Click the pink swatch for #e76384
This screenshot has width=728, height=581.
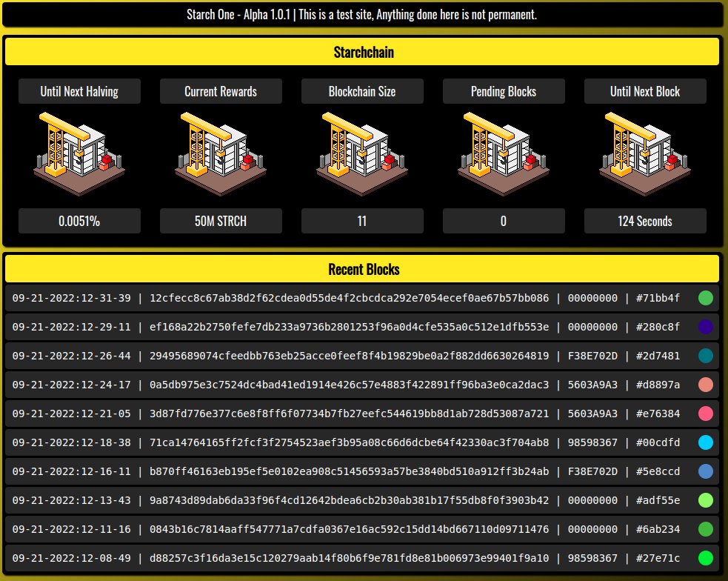[706, 414]
